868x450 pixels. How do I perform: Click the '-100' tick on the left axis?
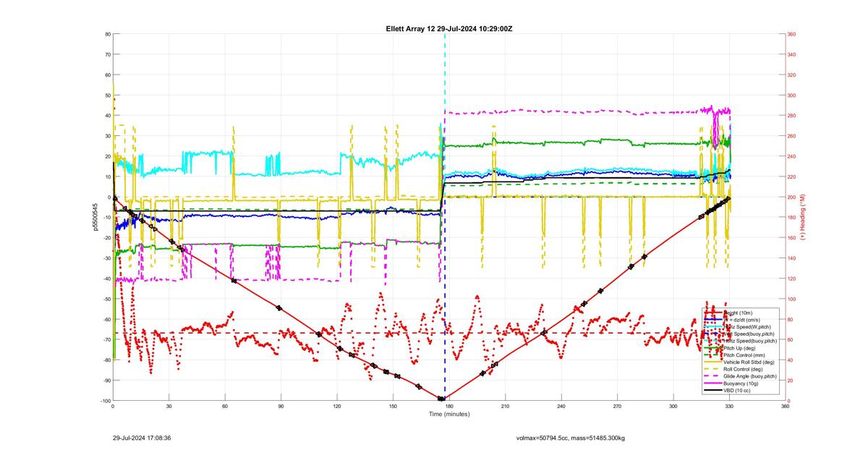(x=104, y=401)
